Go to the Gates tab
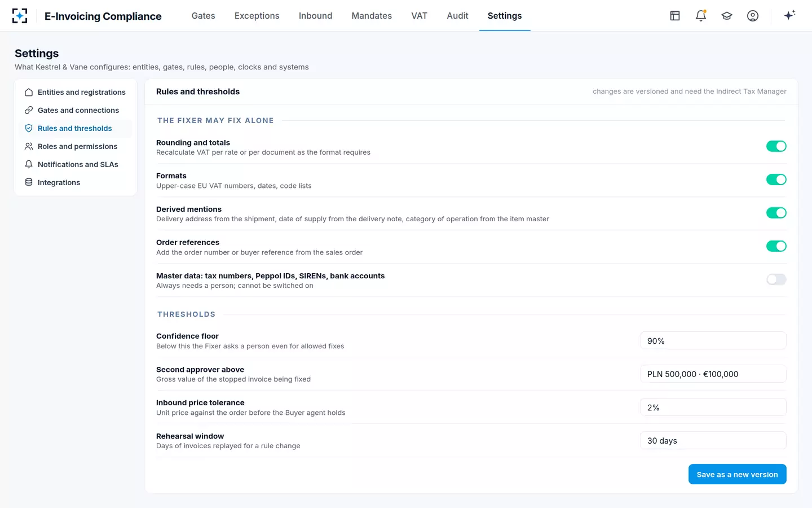812x508 pixels. click(x=203, y=16)
